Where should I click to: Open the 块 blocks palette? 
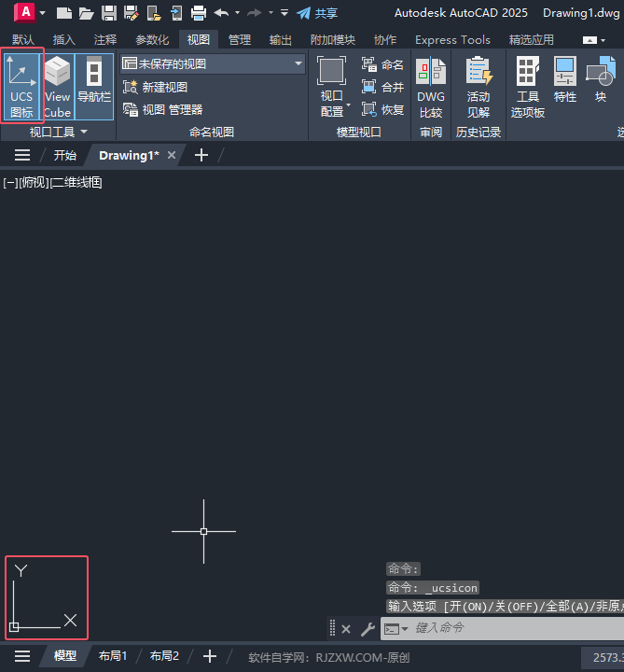point(601,79)
